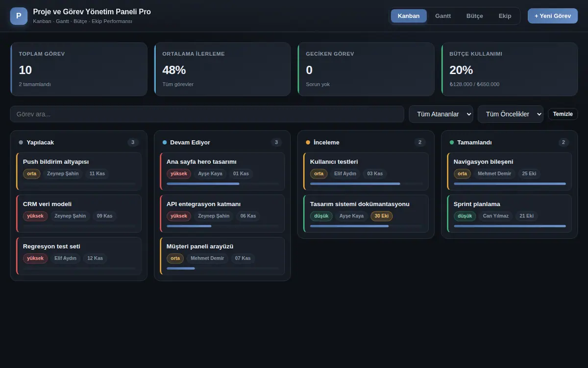Viewport: 588px width, 368px height.
Task: Click the Elif Aydın tag on Regresyon test seti
Action: 65,258
